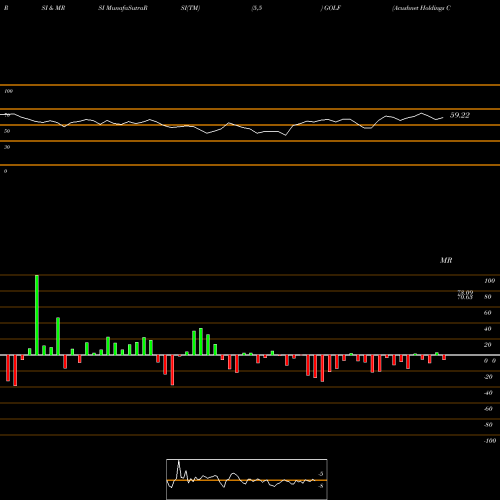Click the "SI(TM)" header label
This screenshot has height=500, width=500.
(190, 8)
